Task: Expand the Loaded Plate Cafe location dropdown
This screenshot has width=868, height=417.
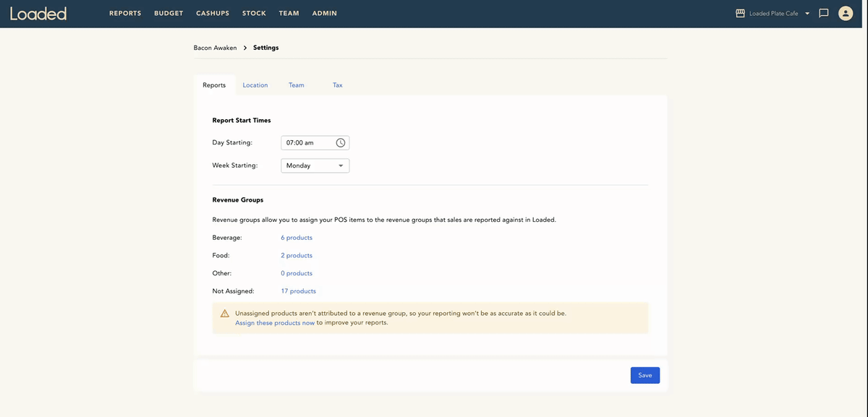Action: [x=807, y=13]
